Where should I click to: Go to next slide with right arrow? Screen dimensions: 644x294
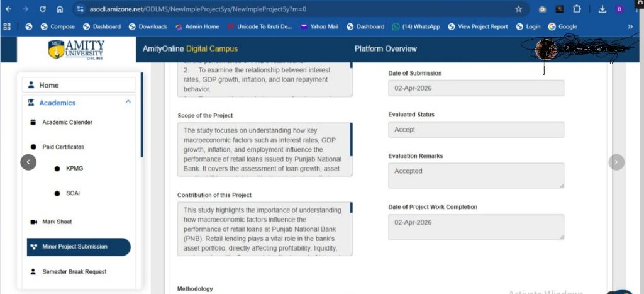(x=616, y=162)
